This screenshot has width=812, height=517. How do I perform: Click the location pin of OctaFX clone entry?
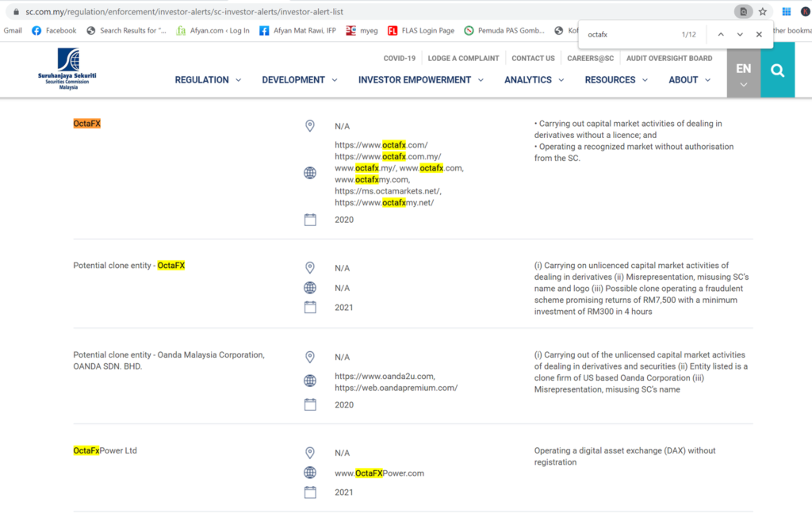310,268
